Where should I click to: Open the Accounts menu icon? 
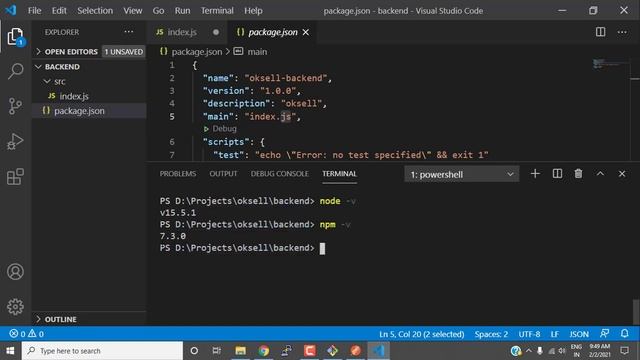tap(15, 272)
